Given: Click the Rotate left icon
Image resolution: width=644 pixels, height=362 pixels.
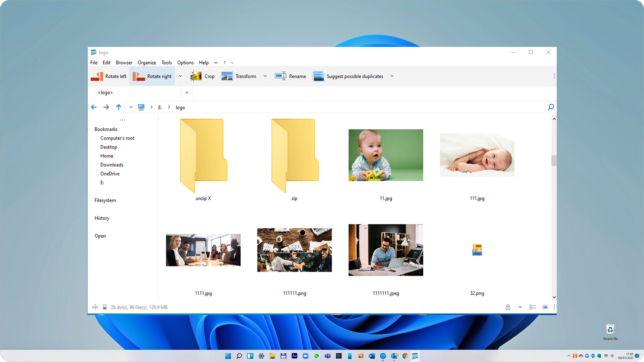Looking at the screenshot, I should (97, 76).
